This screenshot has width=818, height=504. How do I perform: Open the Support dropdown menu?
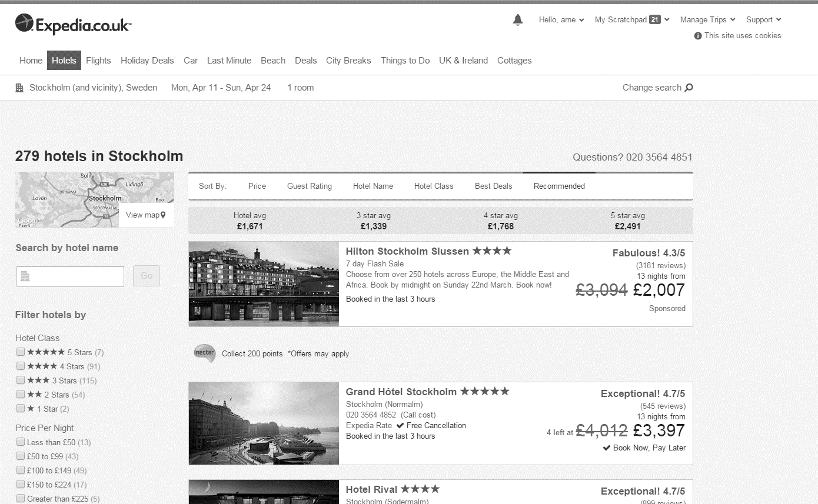(x=763, y=19)
